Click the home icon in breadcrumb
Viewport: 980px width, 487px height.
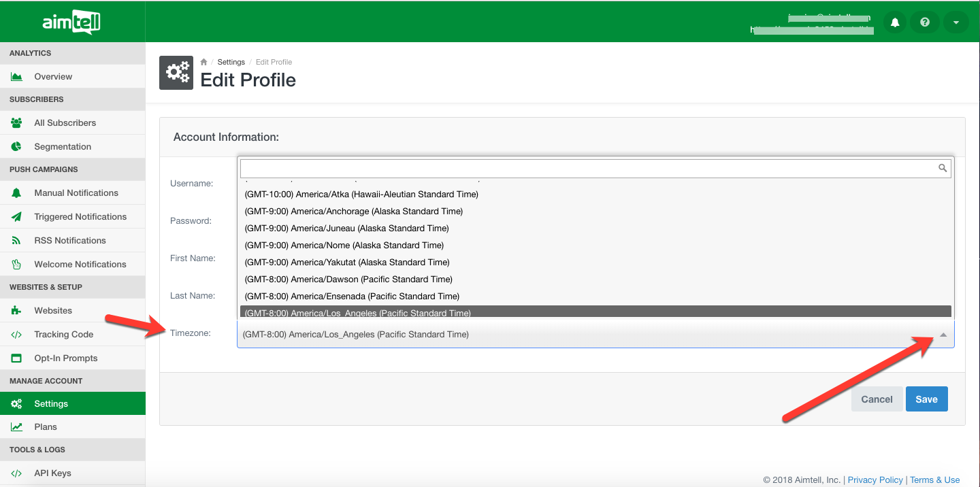(203, 62)
